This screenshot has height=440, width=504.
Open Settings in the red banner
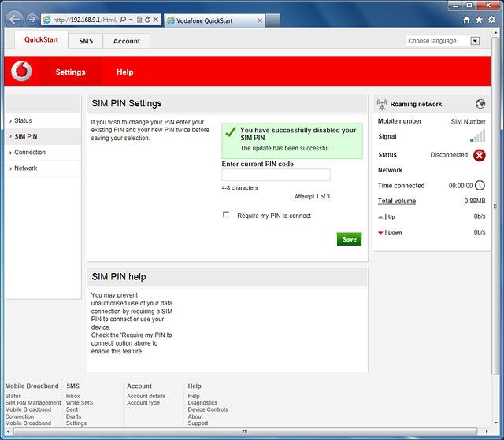click(x=70, y=72)
